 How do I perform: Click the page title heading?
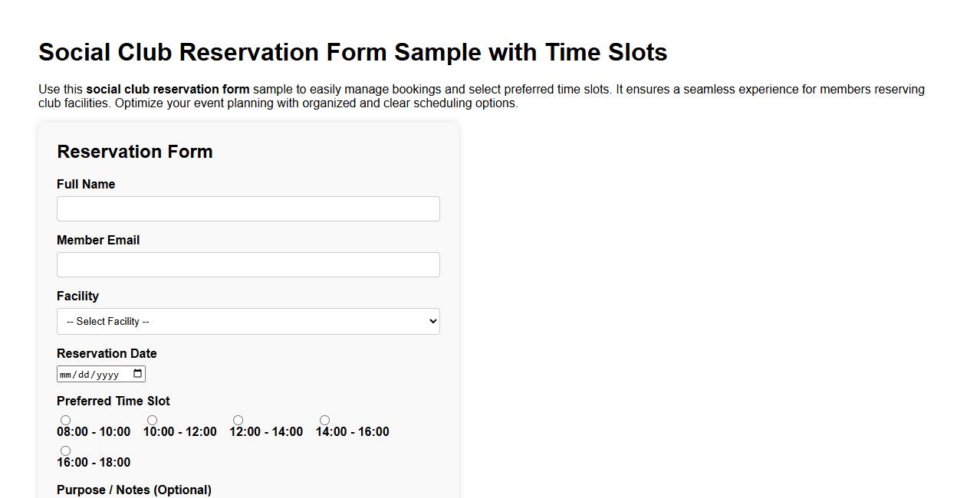click(x=353, y=52)
